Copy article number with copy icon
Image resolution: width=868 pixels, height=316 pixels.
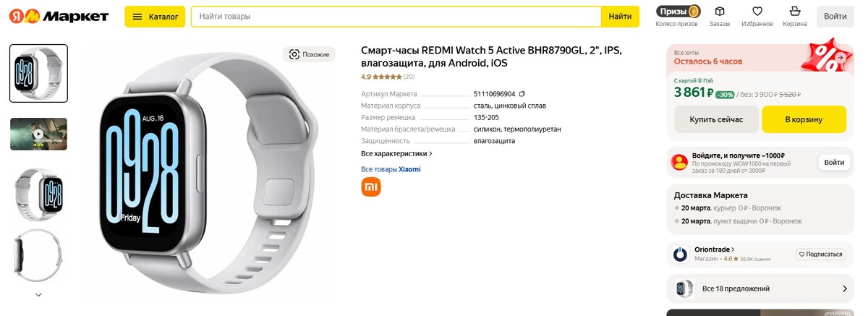tap(522, 94)
